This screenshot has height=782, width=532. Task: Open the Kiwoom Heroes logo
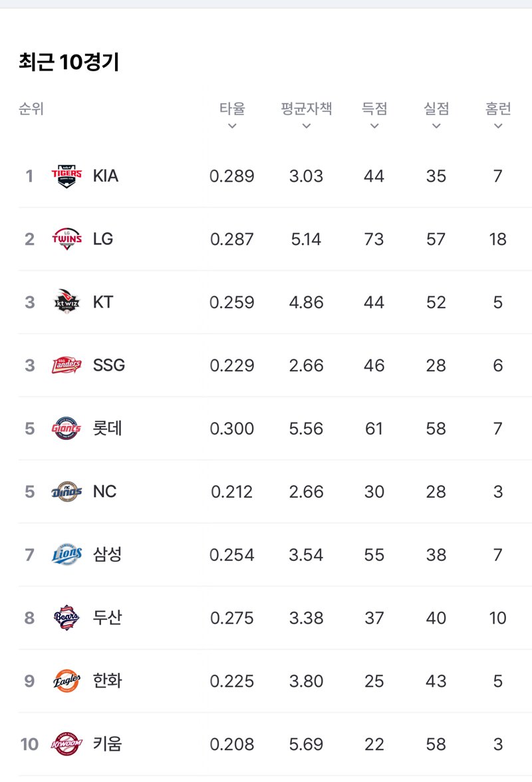pos(66,744)
